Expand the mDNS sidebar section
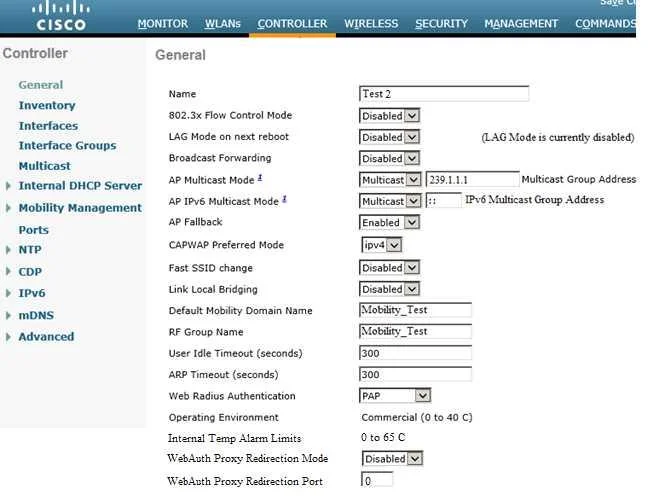Screen dimensions: 661x504 coord(8,315)
